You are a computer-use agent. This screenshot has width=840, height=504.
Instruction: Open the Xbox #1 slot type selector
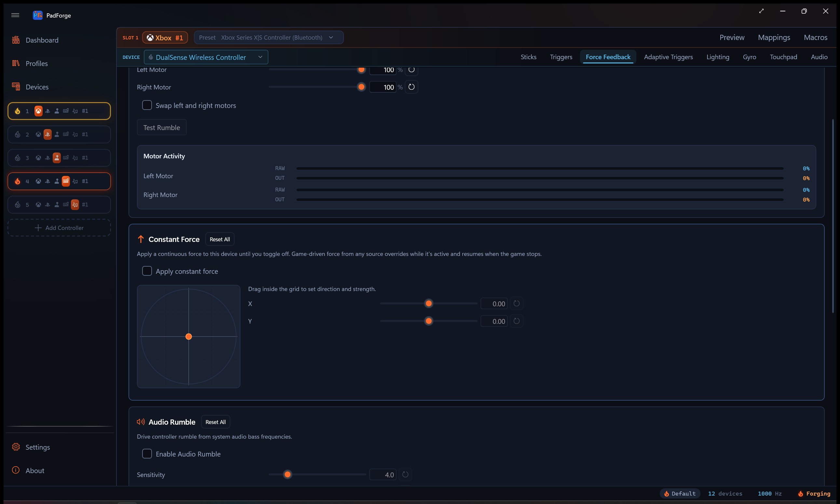(165, 38)
